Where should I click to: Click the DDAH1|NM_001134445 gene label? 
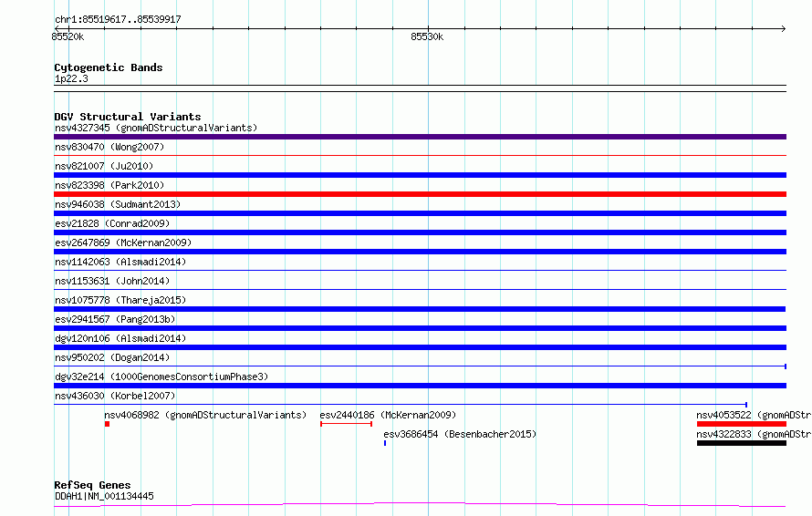[104, 496]
